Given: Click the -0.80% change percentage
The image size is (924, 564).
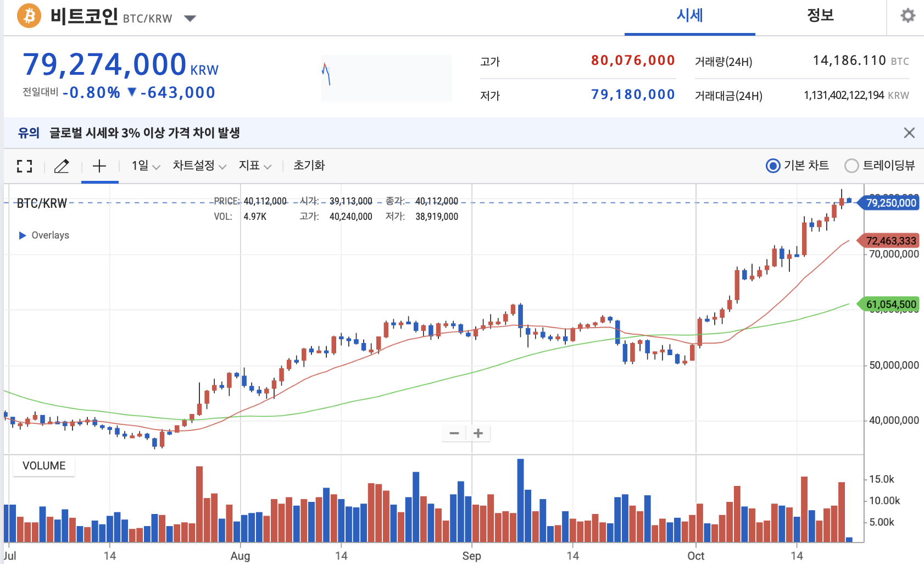Looking at the screenshot, I should pyautogui.click(x=91, y=92).
